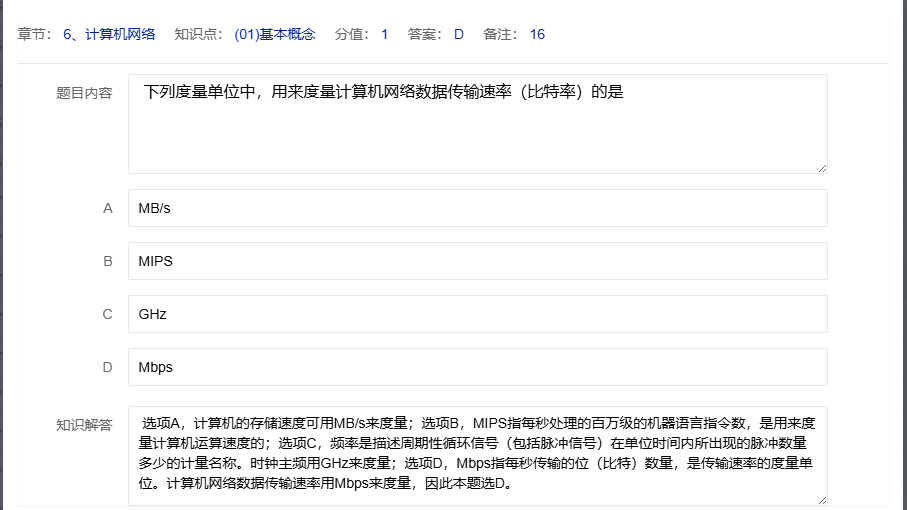
Task: Click the label D beside Mbps
Action: 108,367
